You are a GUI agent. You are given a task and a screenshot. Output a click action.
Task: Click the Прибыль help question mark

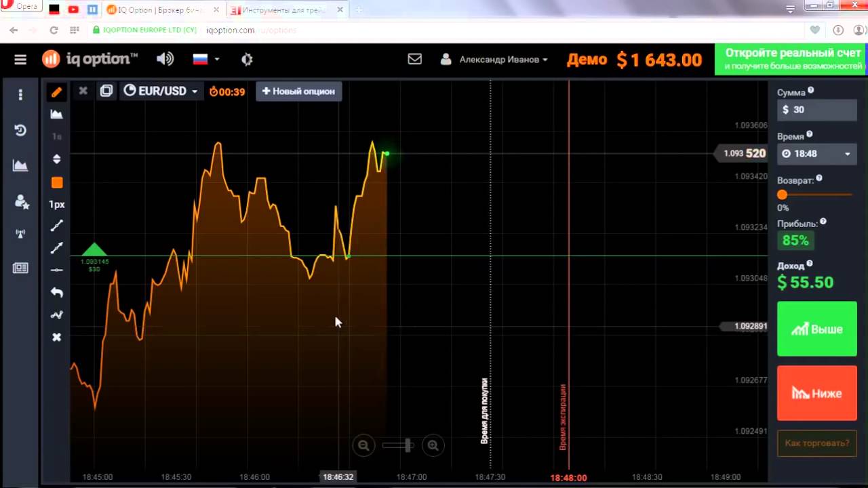[x=823, y=222]
